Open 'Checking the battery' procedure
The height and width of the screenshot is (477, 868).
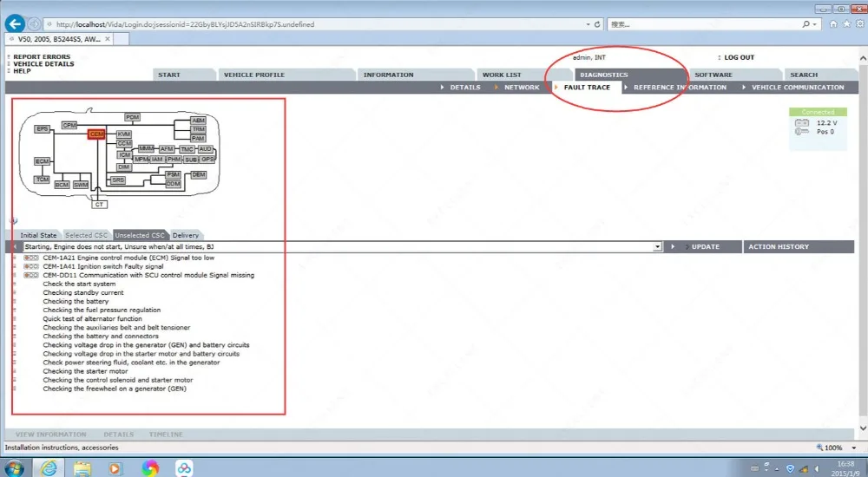click(76, 302)
